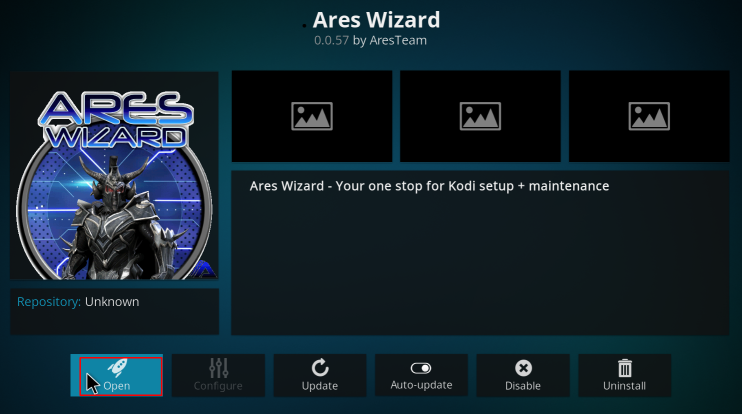Open the third screenshot placeholder
Viewport: 742px width, 414px height.
click(x=649, y=116)
